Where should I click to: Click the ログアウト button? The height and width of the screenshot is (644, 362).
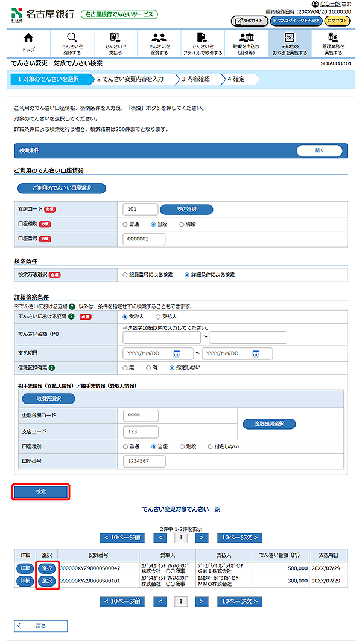(x=337, y=21)
